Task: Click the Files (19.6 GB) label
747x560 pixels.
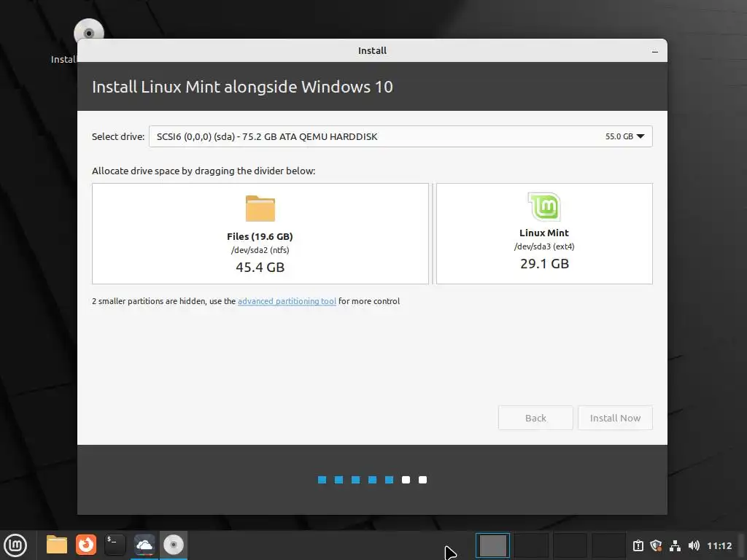Action: 260,236
